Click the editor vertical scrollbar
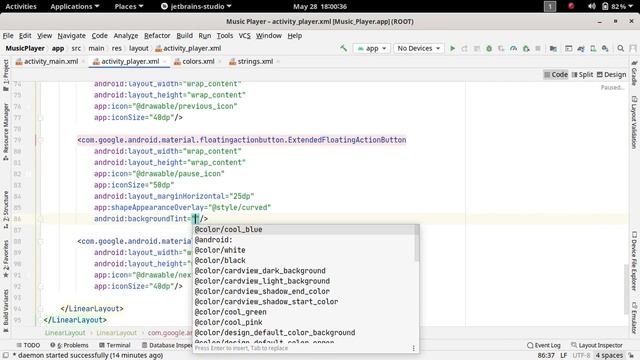The width and height of the screenshot is (640, 360). 626,289
